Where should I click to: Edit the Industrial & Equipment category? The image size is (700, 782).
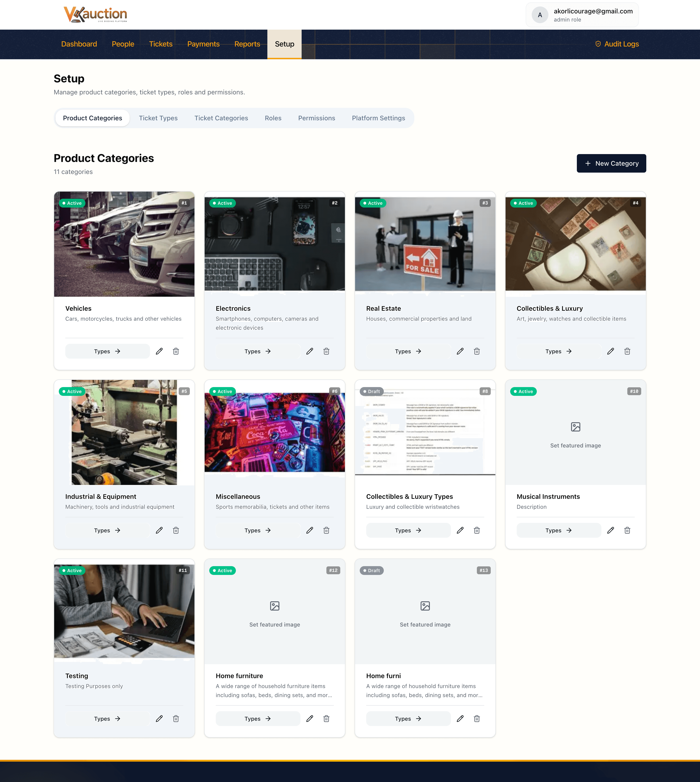point(159,530)
